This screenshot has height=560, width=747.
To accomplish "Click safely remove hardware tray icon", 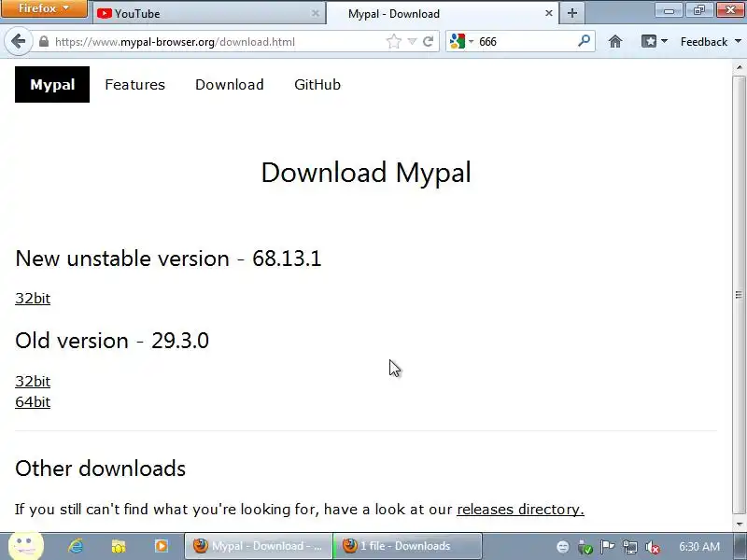I will pyautogui.click(x=585, y=547).
